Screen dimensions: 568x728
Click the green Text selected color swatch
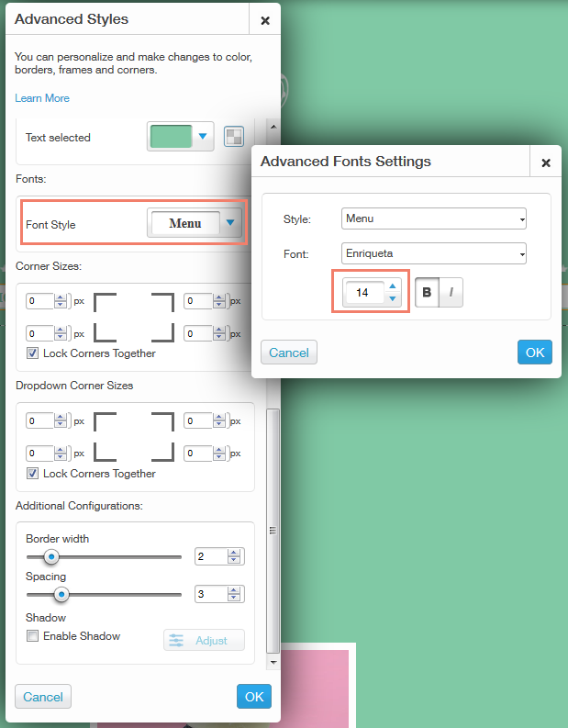click(x=171, y=137)
